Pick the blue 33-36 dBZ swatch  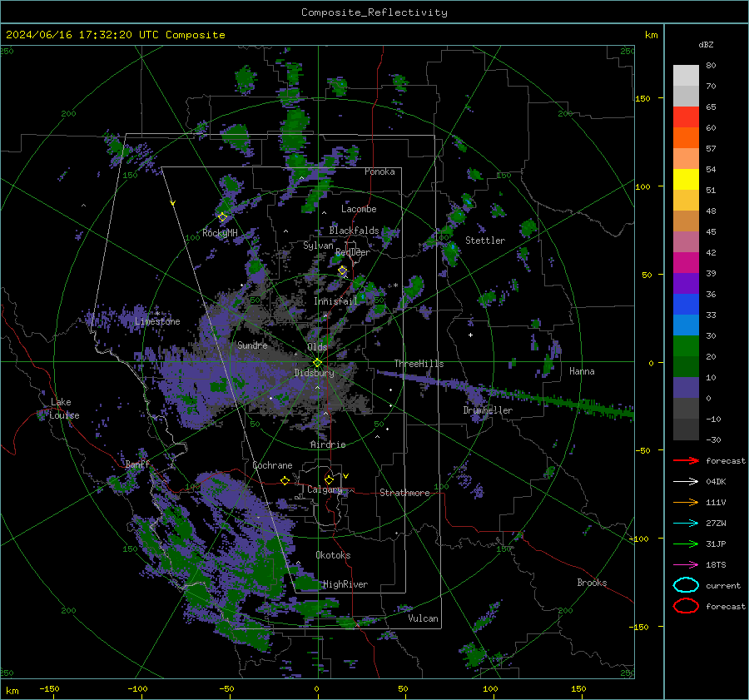point(686,305)
